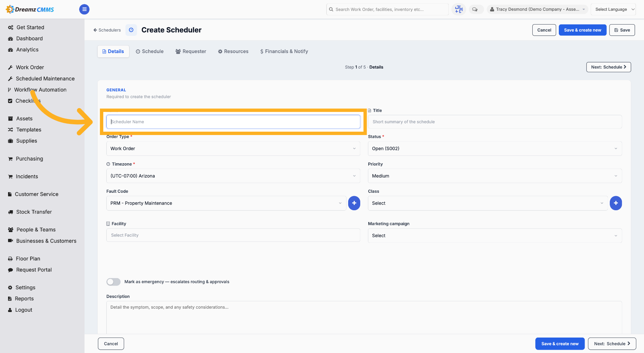Switch to the Requester tab

pyautogui.click(x=191, y=51)
